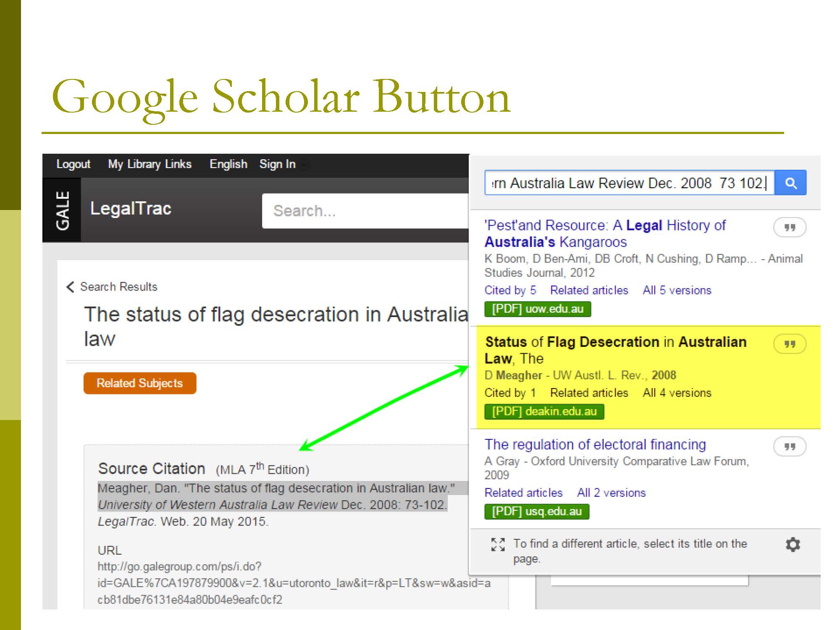Open the English language menu
840x630 pixels.
pos(228,164)
